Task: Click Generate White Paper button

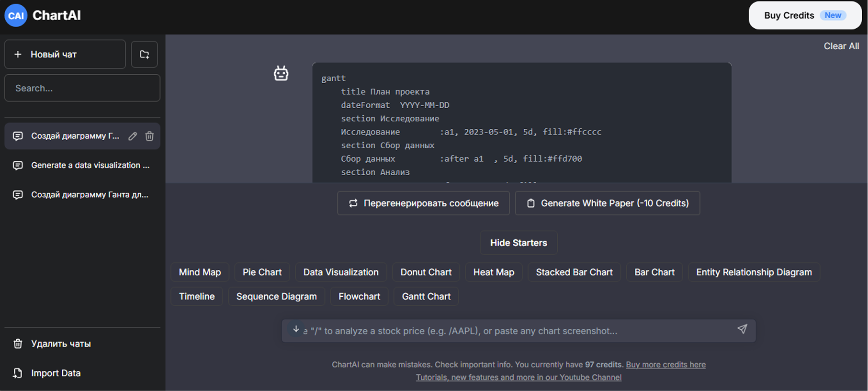Action: (607, 203)
